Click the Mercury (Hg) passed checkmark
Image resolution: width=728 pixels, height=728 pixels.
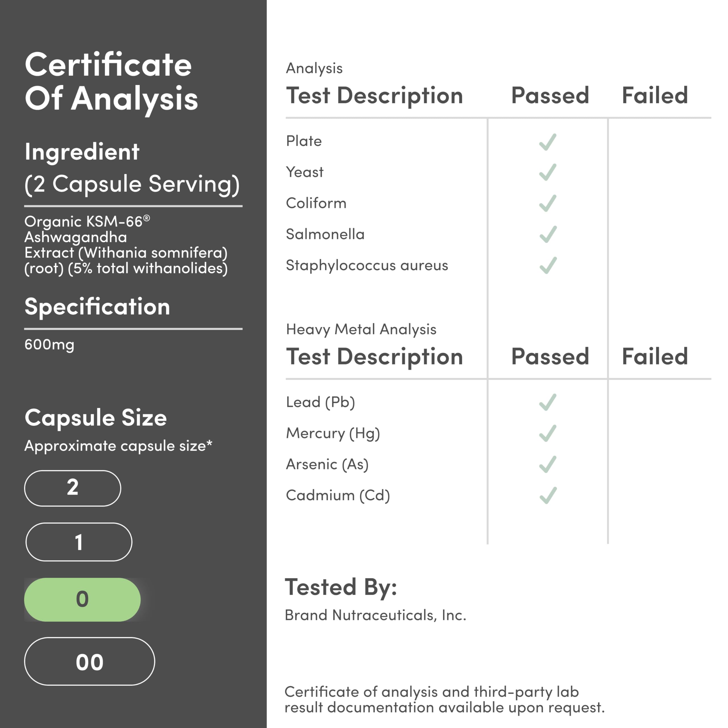click(547, 433)
